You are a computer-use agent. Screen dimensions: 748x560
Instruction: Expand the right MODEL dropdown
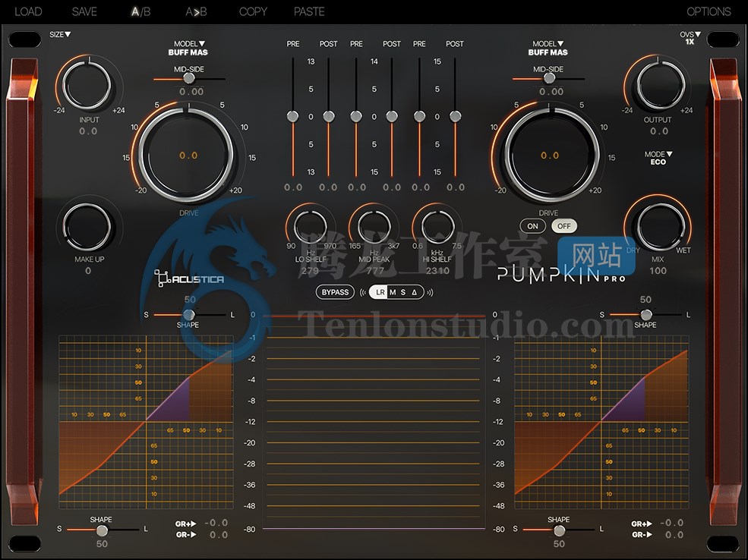548,48
